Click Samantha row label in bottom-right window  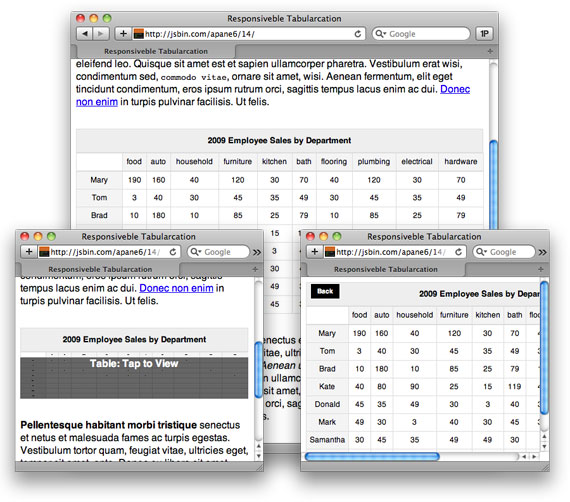327,440
